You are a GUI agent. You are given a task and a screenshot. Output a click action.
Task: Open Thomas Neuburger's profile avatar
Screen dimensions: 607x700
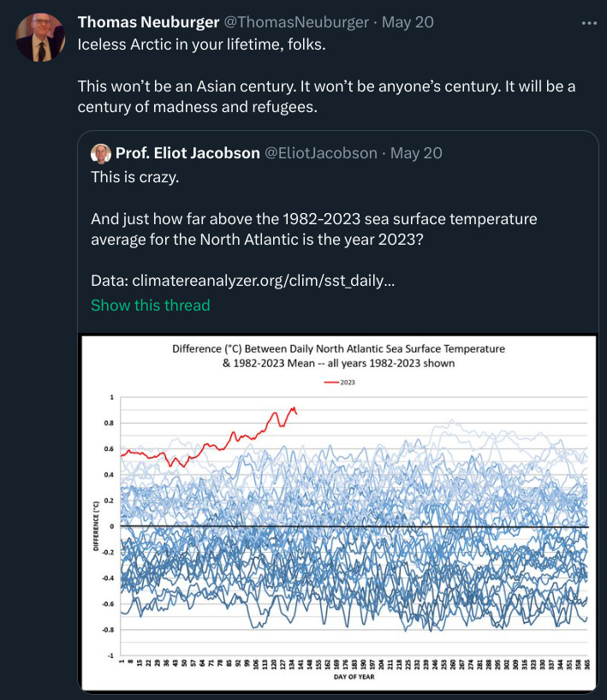pyautogui.click(x=40, y=38)
